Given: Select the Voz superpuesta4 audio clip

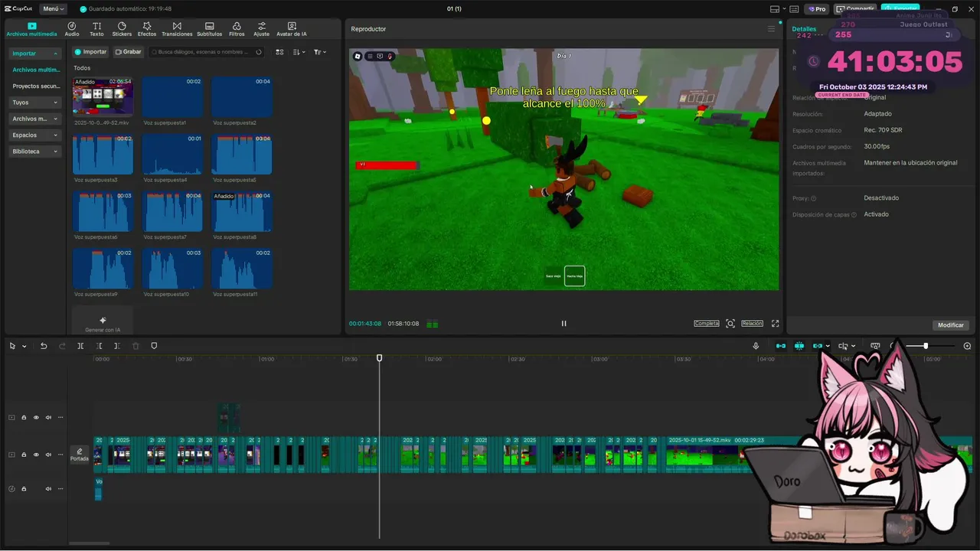Looking at the screenshot, I should tap(172, 155).
